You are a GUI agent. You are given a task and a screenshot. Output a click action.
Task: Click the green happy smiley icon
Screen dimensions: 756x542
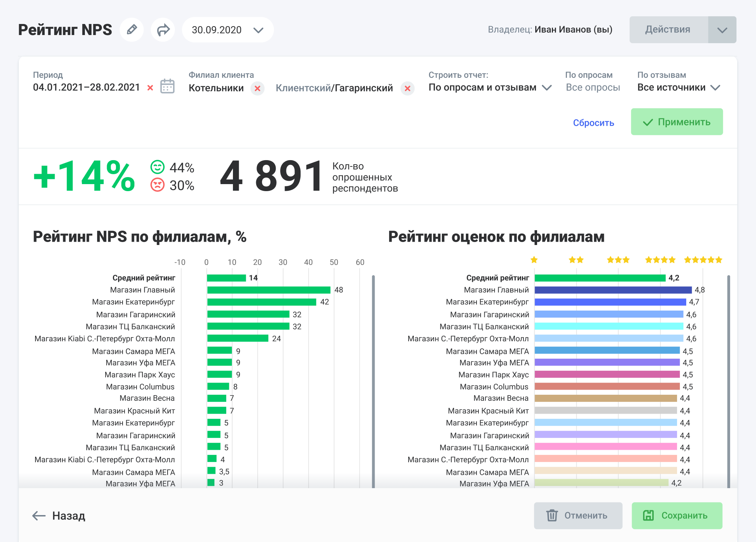(157, 167)
